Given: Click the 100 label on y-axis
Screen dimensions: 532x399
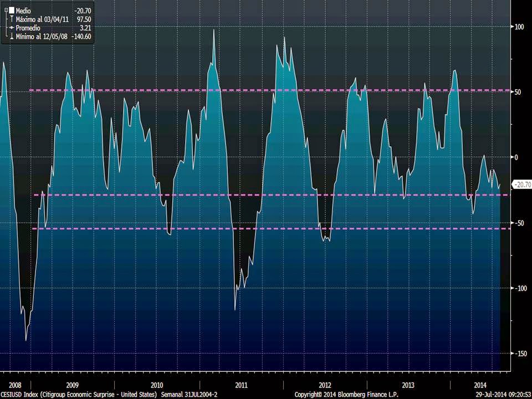Looking at the screenshot, I should pos(519,27).
